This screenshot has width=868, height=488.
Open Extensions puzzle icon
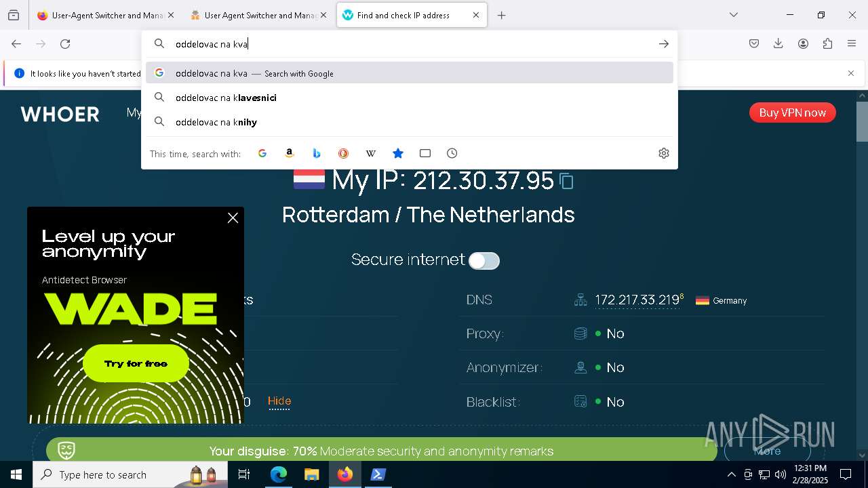[827, 43]
